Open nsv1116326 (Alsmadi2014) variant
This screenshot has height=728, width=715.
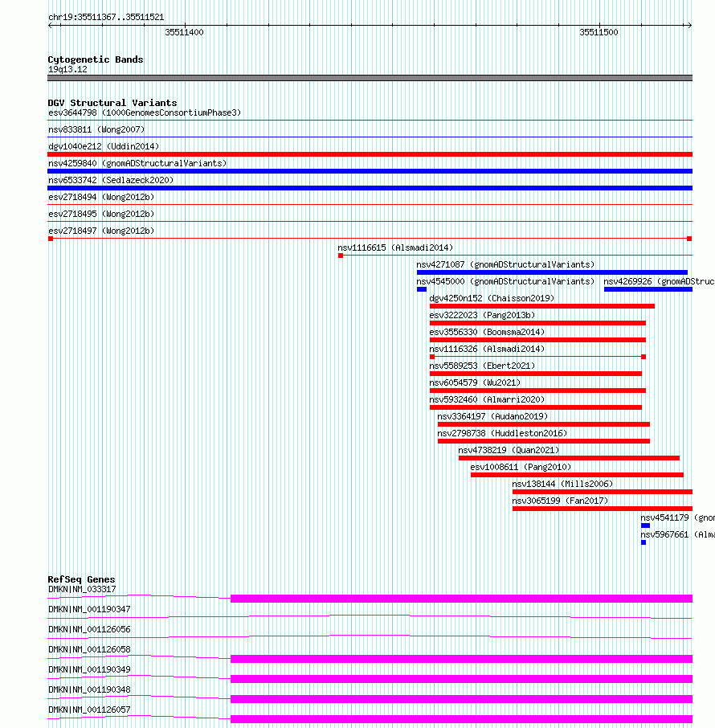click(487, 350)
